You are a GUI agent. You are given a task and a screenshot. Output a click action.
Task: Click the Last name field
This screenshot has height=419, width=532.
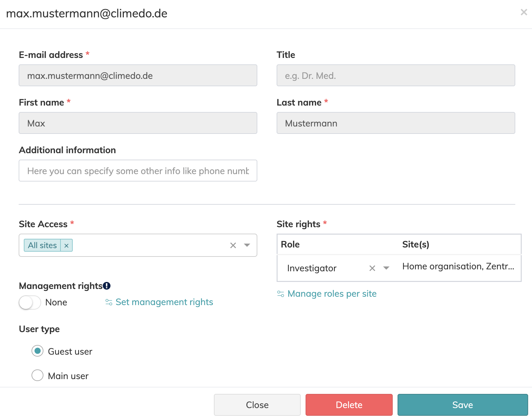coord(396,123)
